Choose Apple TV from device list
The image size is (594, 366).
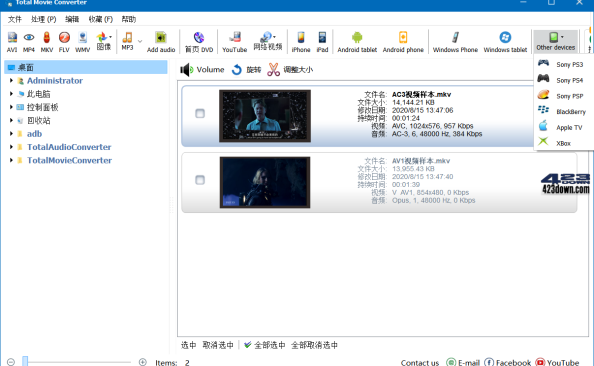(x=563, y=127)
